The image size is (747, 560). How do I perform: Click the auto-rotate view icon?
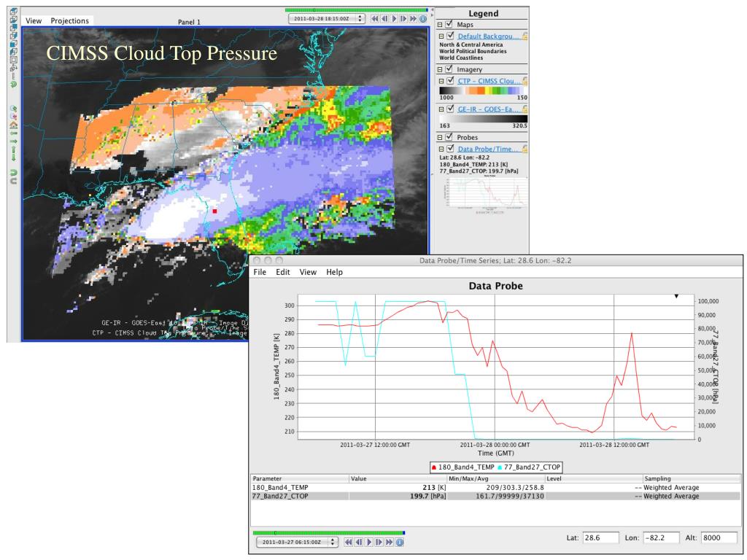14,68
